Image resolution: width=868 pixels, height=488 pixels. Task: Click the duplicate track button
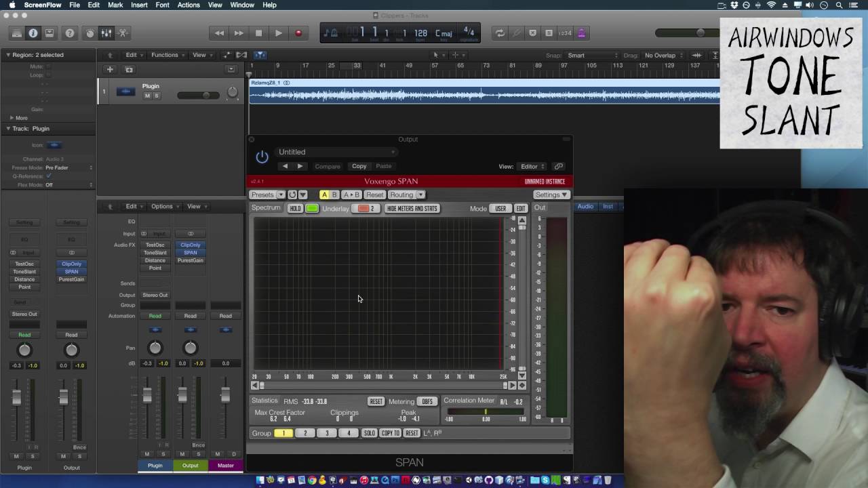pos(129,69)
